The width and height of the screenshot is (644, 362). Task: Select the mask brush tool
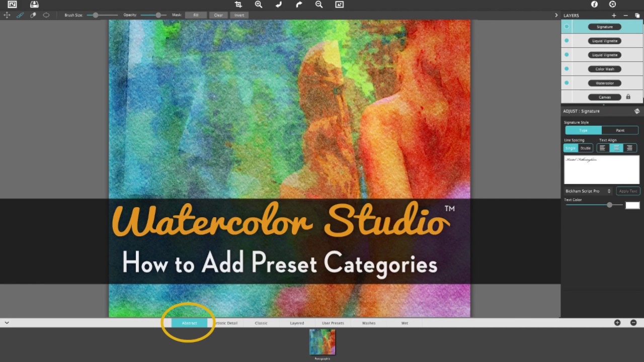pos(20,15)
